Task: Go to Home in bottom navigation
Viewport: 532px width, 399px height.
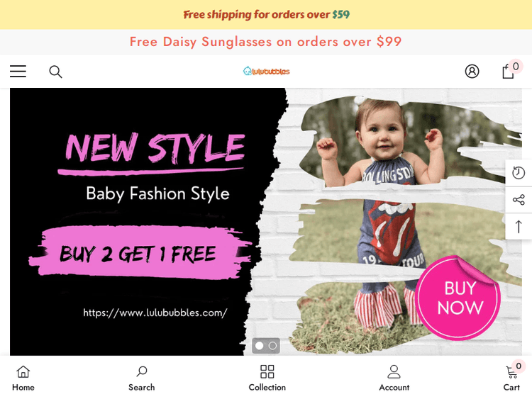Action: pyautogui.click(x=23, y=378)
